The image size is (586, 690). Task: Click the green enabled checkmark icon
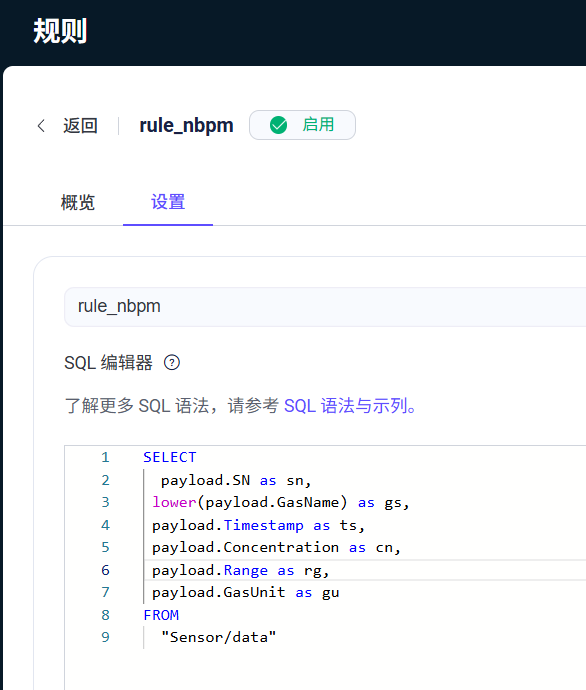[x=278, y=125]
